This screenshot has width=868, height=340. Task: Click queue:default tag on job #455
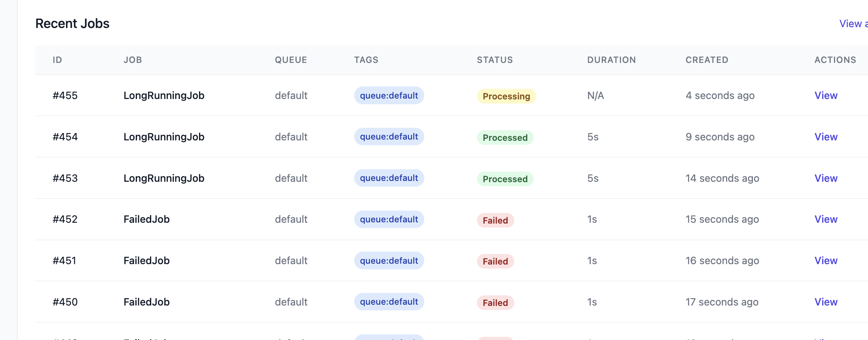[x=389, y=95]
